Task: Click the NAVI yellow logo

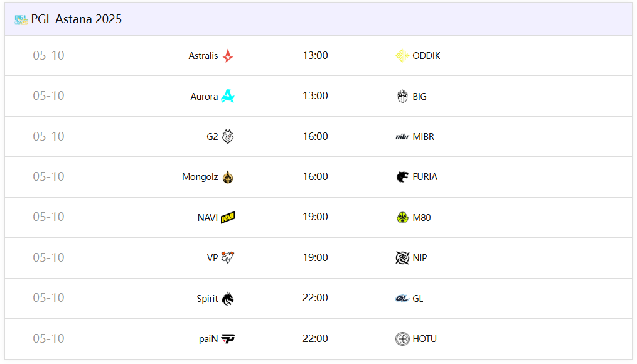Action: point(228,218)
